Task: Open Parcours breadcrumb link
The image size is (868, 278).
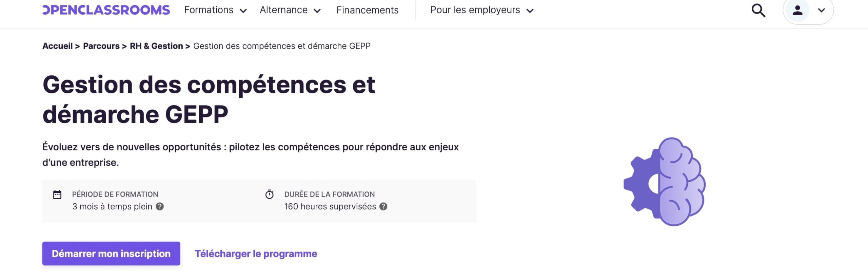Action: pyautogui.click(x=101, y=46)
